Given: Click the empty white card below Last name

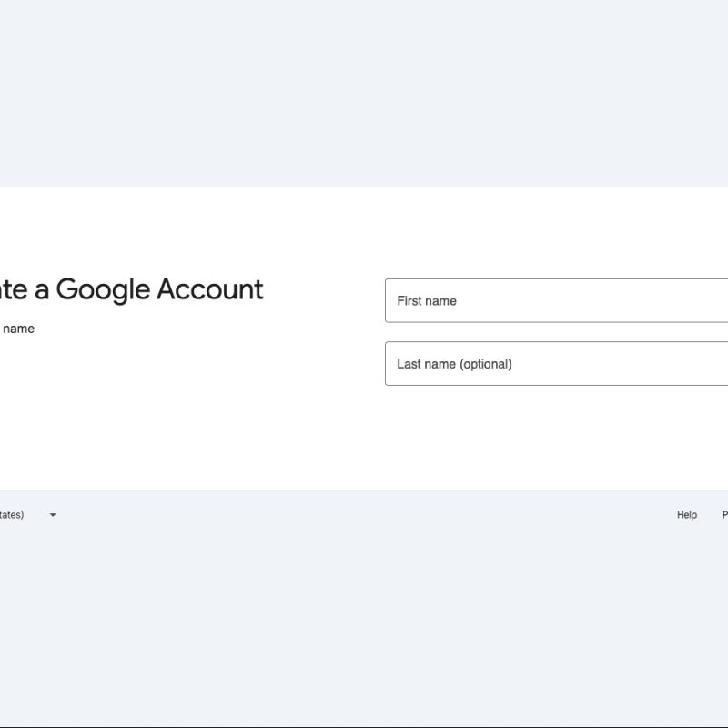Looking at the screenshot, I should click(555, 437).
